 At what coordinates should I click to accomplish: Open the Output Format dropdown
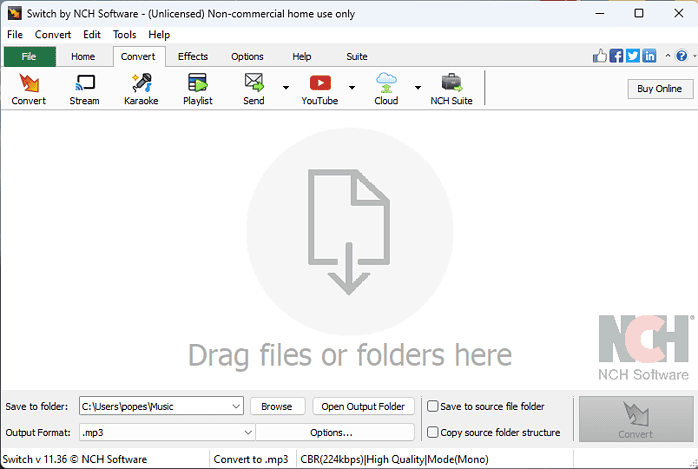[x=248, y=432]
